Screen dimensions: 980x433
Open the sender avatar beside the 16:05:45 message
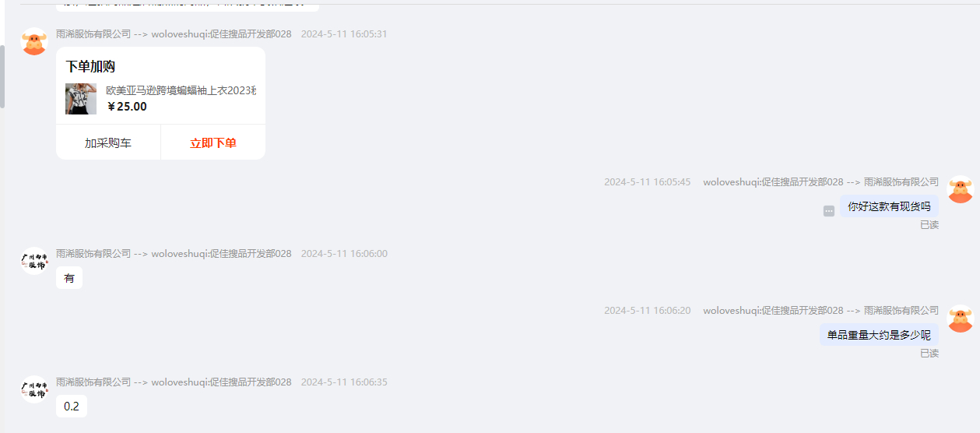coord(961,189)
